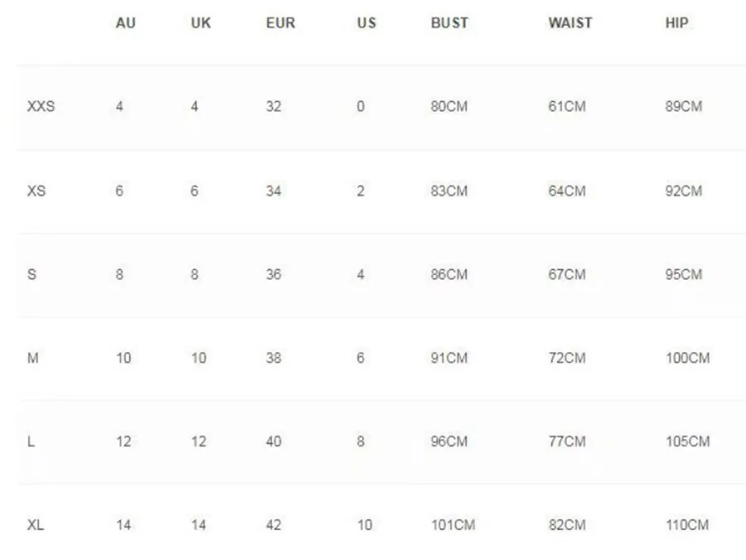Click the S size row label
The height and width of the screenshot is (560, 746).
31,274
